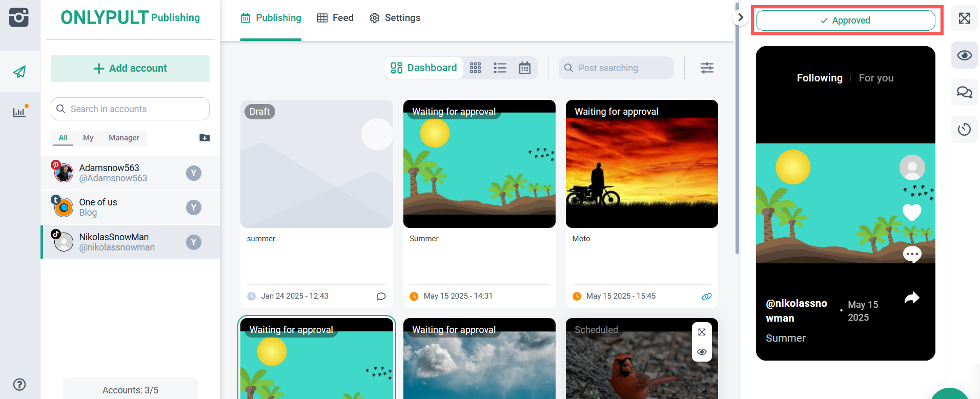Open the comments chat icon in right panel
The width and height of the screenshot is (980, 399).
[x=964, y=92]
